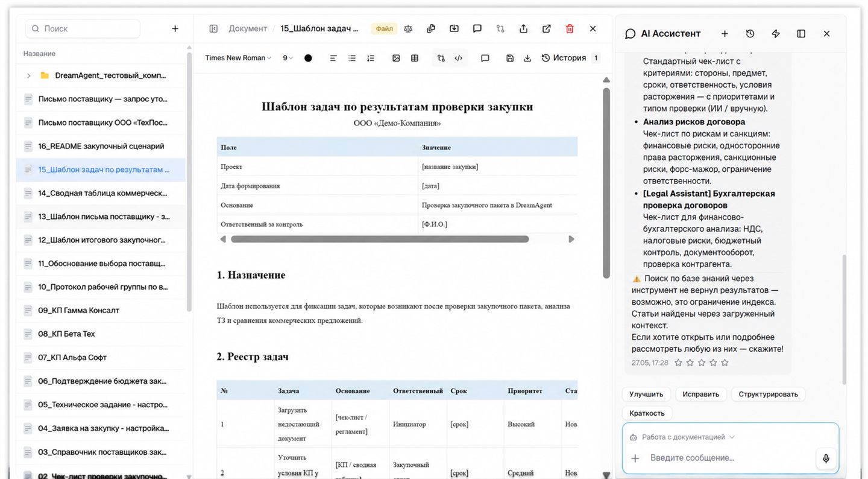The height and width of the screenshot is (479, 868).
Task: Toggle the code view button in the editor toolbar
Action: coord(459,58)
